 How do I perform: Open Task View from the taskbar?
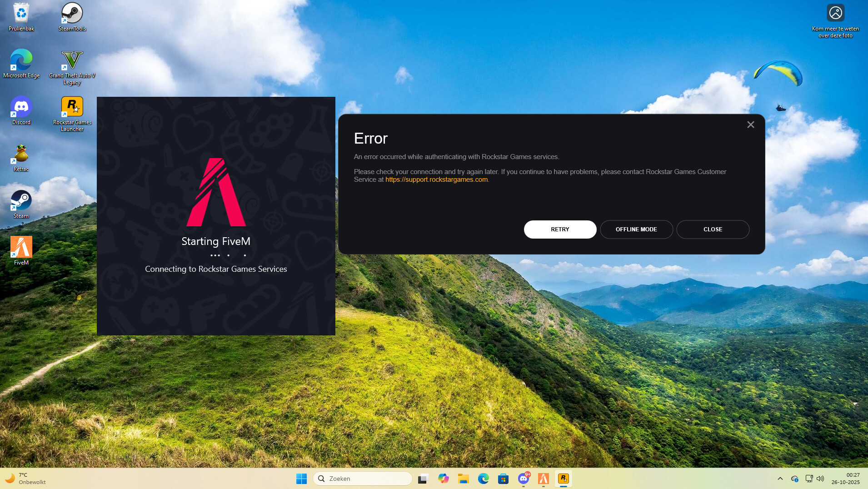pos(423,479)
